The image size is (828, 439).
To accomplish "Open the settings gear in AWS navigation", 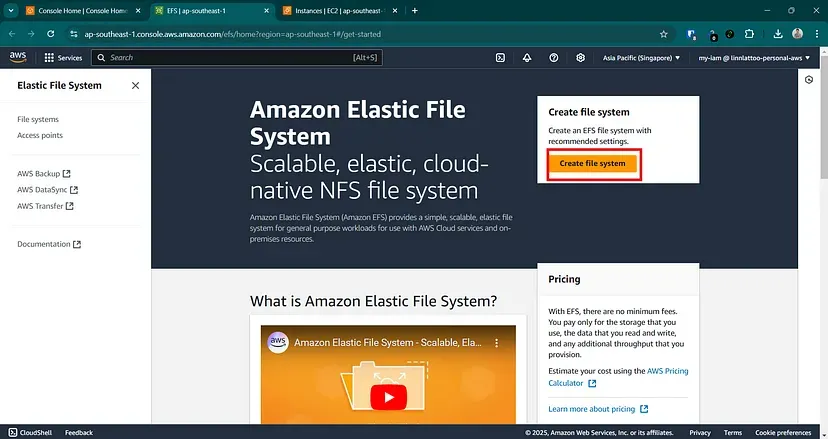I will 580,58.
